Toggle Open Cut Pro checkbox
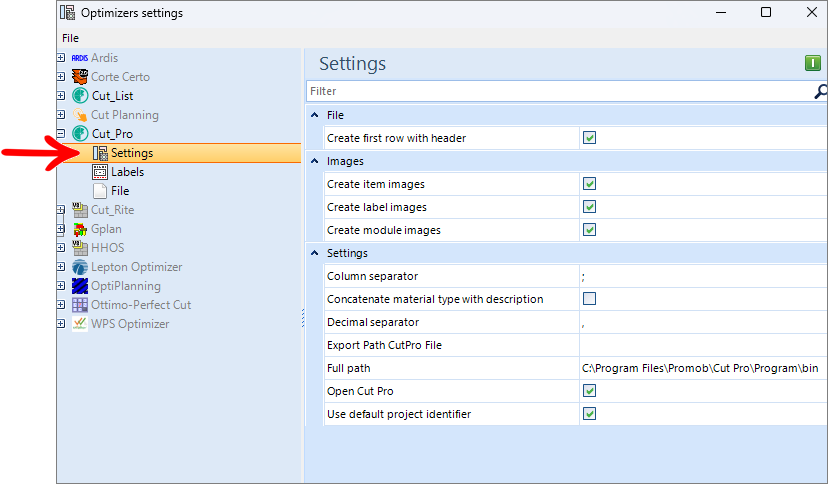The width and height of the screenshot is (828, 484). [x=589, y=391]
